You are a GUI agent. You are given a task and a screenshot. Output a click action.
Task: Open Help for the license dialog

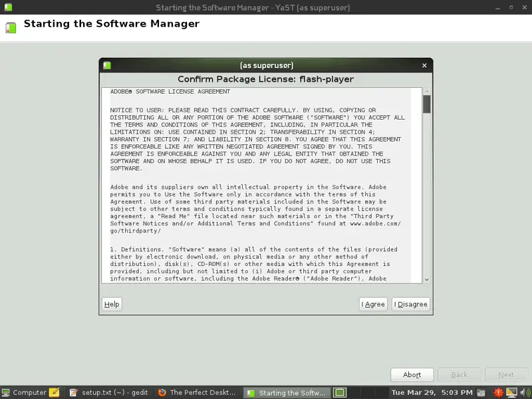click(112, 305)
